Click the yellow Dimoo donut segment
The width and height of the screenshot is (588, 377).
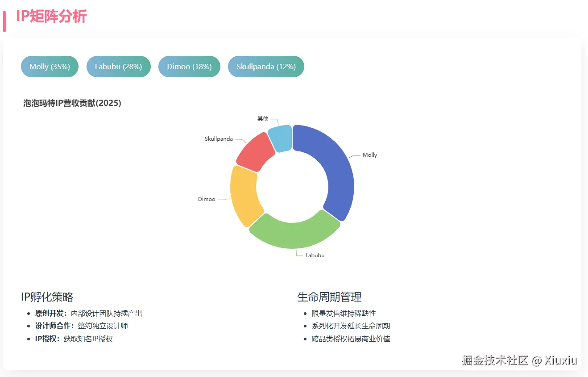coord(244,195)
